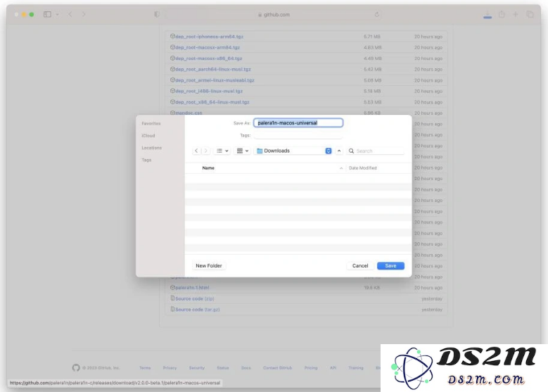The width and height of the screenshot is (548, 392).
Task: Select Tags in the dialog sidebar
Action: coord(146,160)
